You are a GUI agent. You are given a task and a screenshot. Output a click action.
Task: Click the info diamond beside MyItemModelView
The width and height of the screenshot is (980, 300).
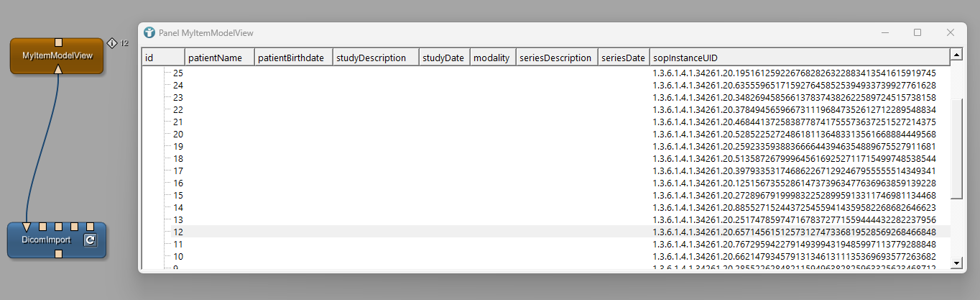pos(112,43)
